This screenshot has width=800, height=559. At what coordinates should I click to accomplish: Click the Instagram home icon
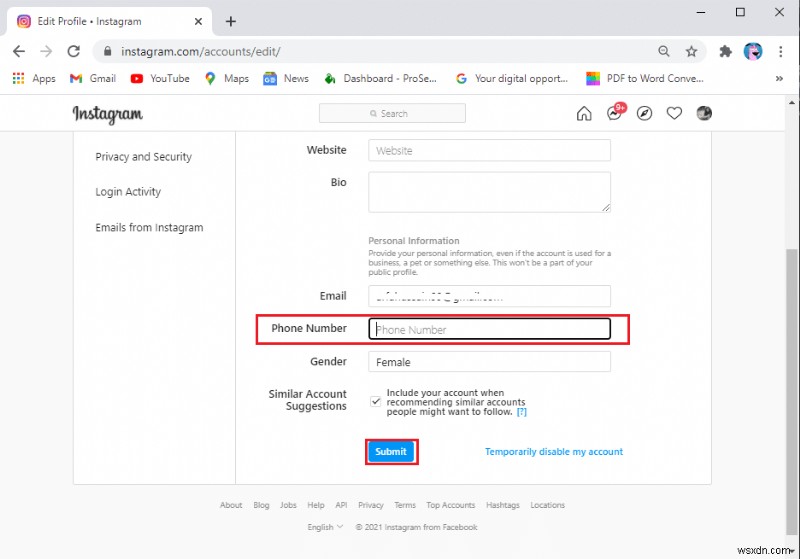584,113
